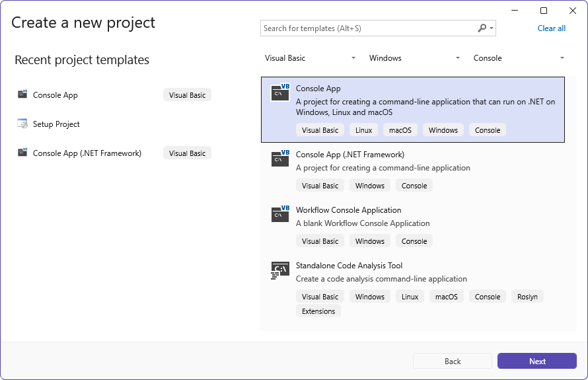Click the Roslyn tag on the analysis tool
The height and width of the screenshot is (380, 588).
(x=527, y=297)
